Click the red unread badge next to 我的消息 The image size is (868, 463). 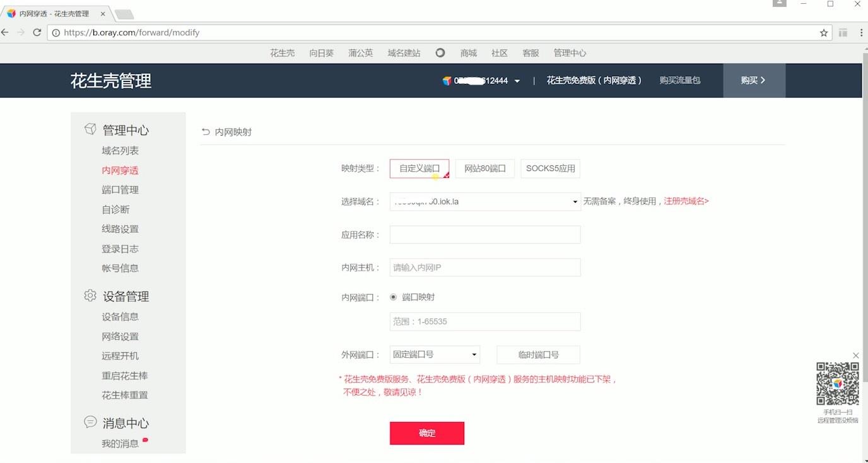[x=145, y=440]
